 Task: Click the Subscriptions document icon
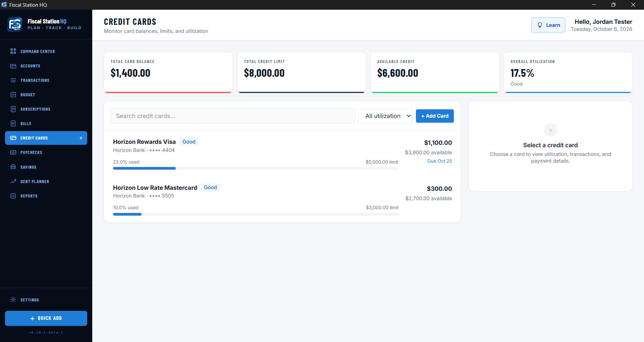(x=13, y=109)
